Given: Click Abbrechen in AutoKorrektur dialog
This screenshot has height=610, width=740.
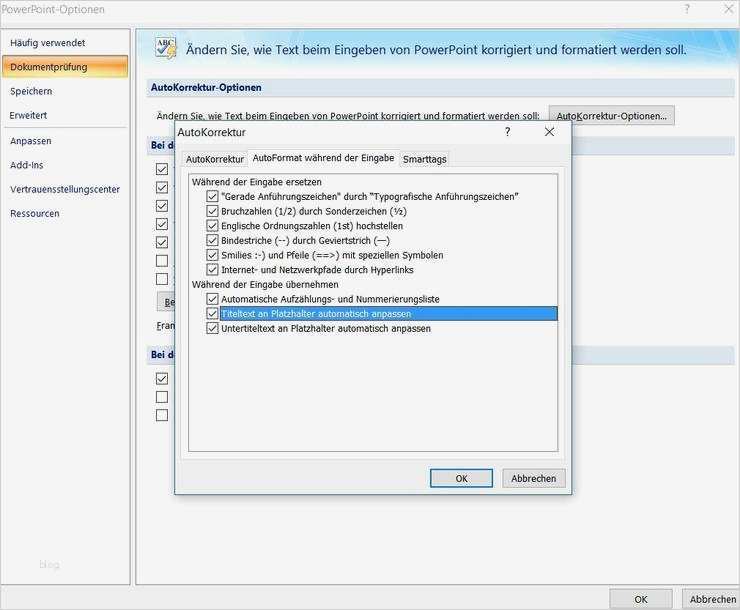Looking at the screenshot, I should click(x=534, y=478).
